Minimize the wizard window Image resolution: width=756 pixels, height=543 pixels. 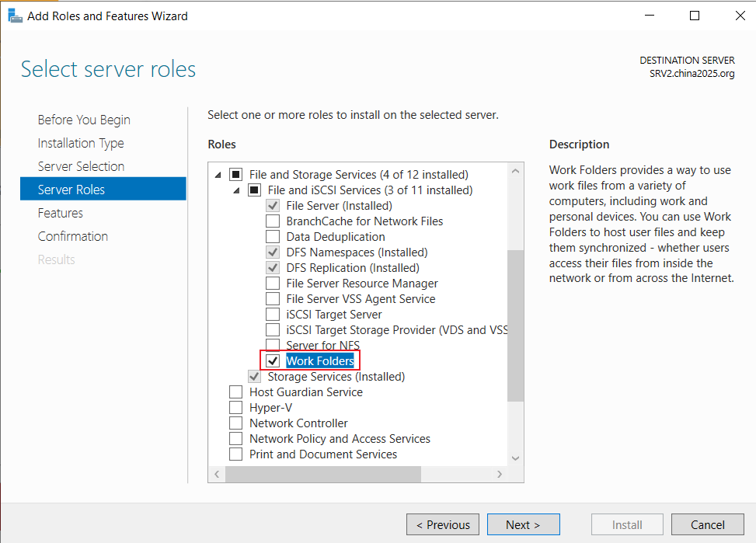point(650,16)
